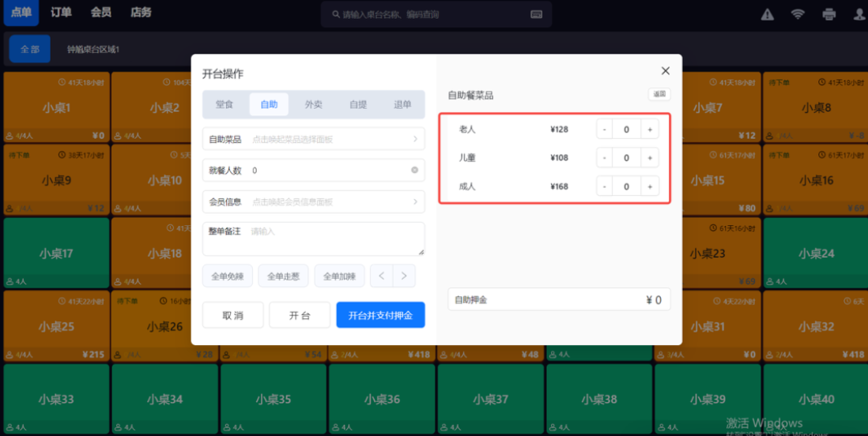
Task: Switch to the 外卖 tab
Action: [314, 104]
